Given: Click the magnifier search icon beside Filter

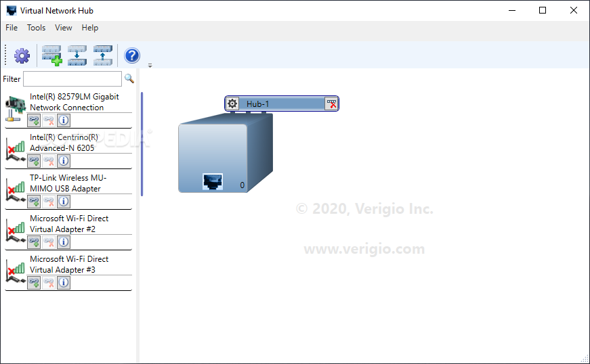Looking at the screenshot, I should (129, 78).
